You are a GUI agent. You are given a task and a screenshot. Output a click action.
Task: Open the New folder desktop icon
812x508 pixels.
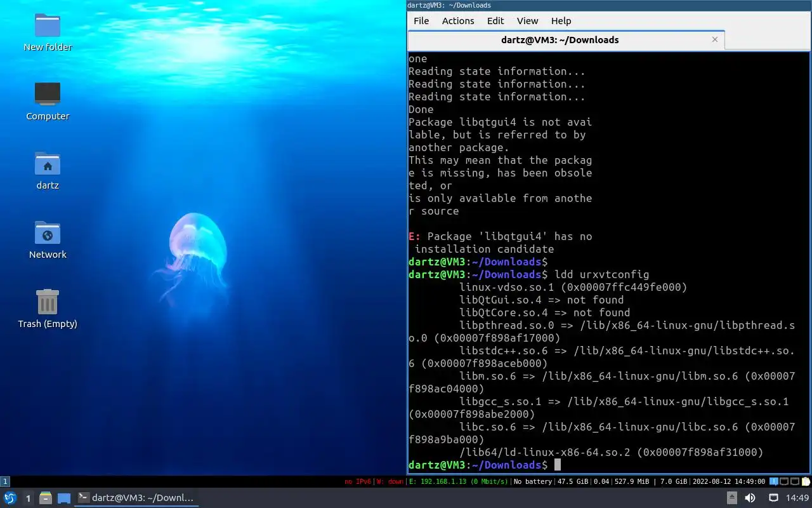[48, 32]
